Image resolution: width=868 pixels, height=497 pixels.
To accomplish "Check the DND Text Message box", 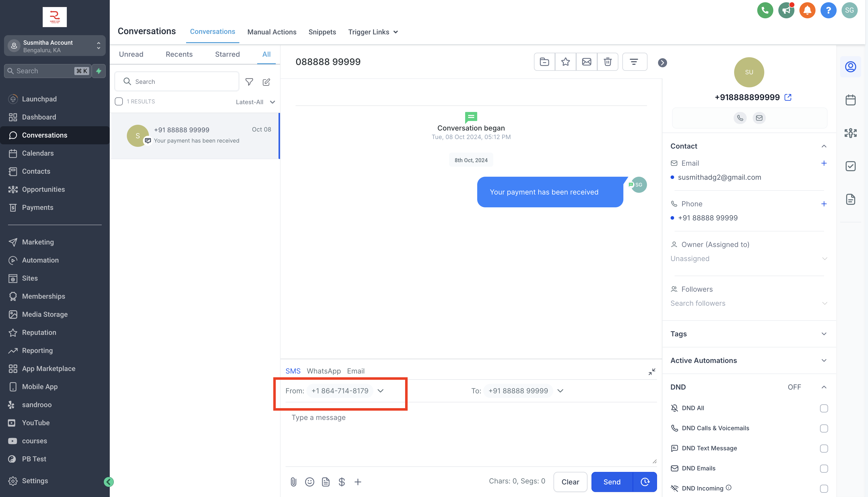I will click(824, 448).
